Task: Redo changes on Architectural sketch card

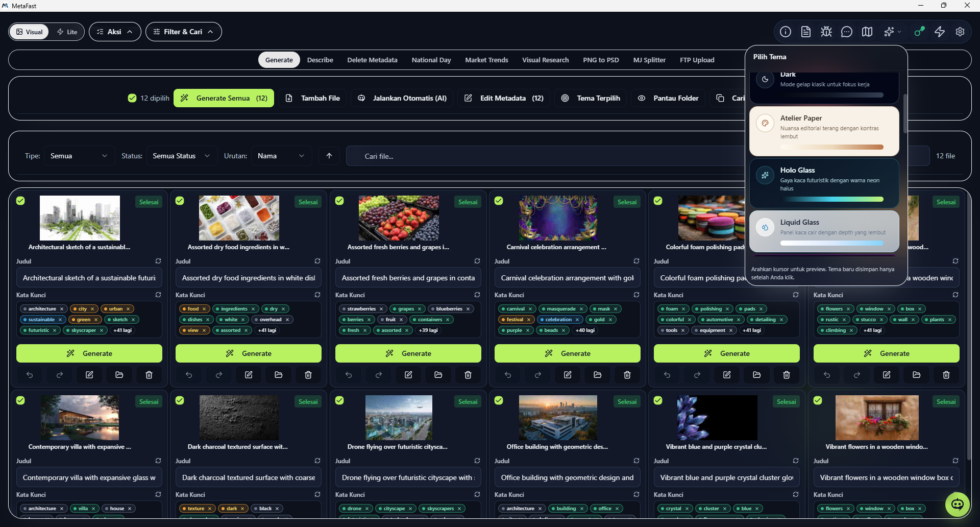Action: click(x=60, y=375)
